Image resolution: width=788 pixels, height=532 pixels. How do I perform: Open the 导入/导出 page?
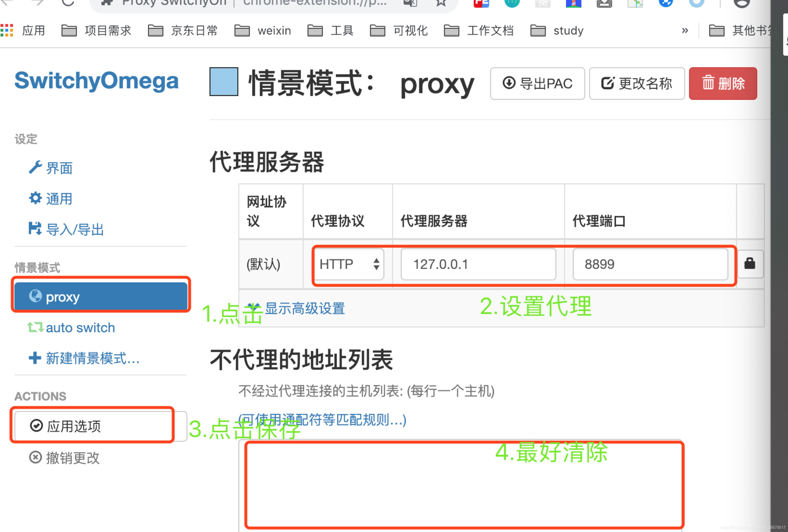tap(66, 230)
